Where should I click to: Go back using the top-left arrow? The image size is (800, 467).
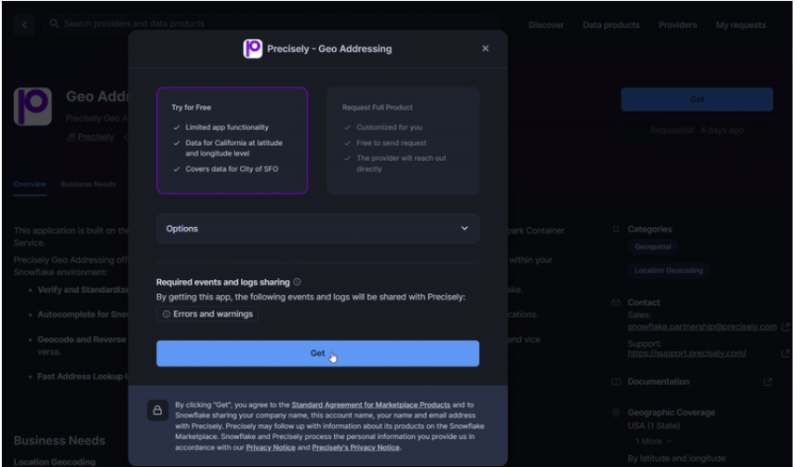click(x=24, y=24)
